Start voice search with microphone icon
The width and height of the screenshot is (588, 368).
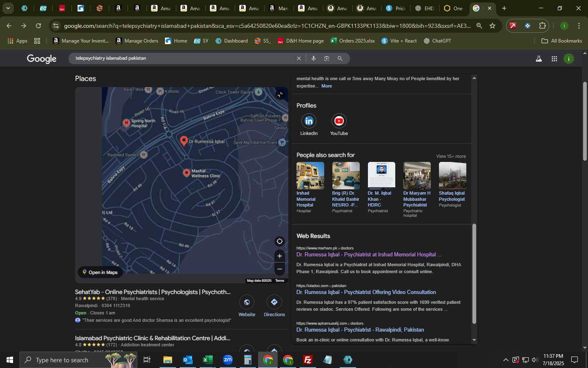[x=314, y=58]
